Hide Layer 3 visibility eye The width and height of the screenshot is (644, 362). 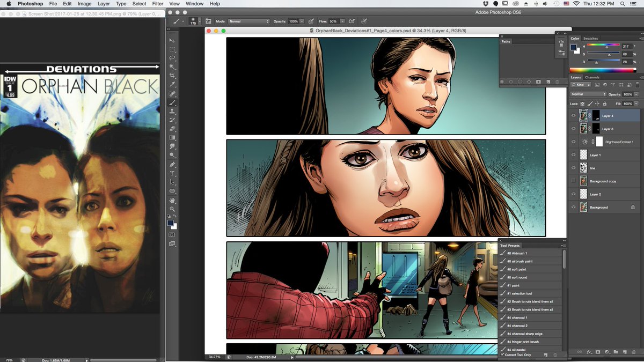574,129
